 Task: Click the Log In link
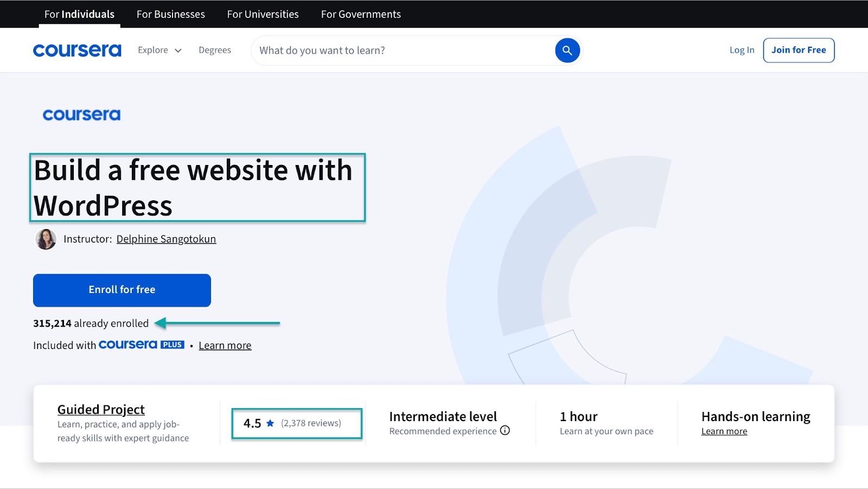pyautogui.click(x=741, y=50)
